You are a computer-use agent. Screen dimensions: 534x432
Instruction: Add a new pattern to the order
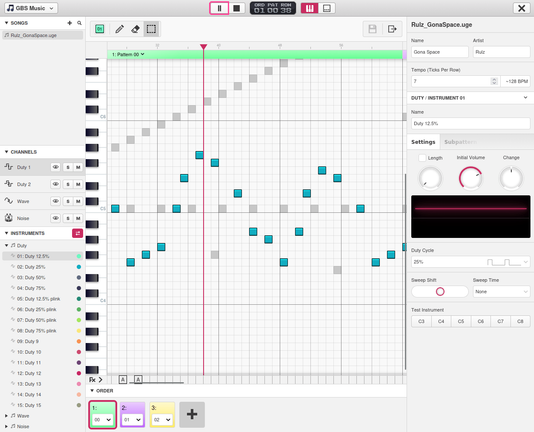click(192, 414)
